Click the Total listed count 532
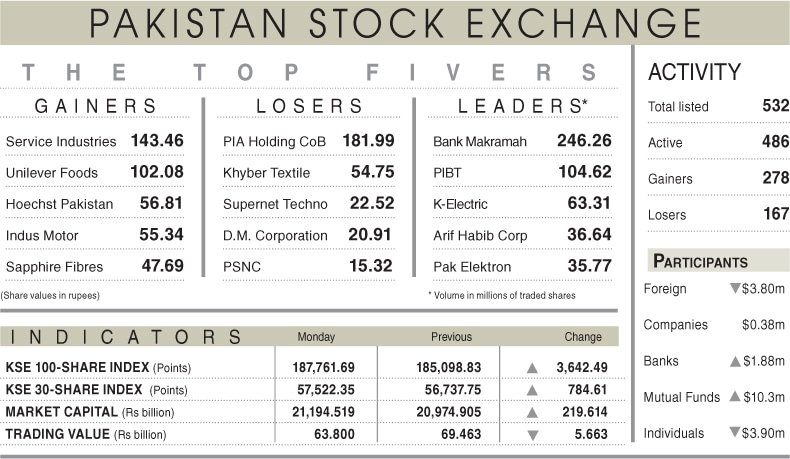The width and height of the screenshot is (790, 459). click(x=775, y=106)
